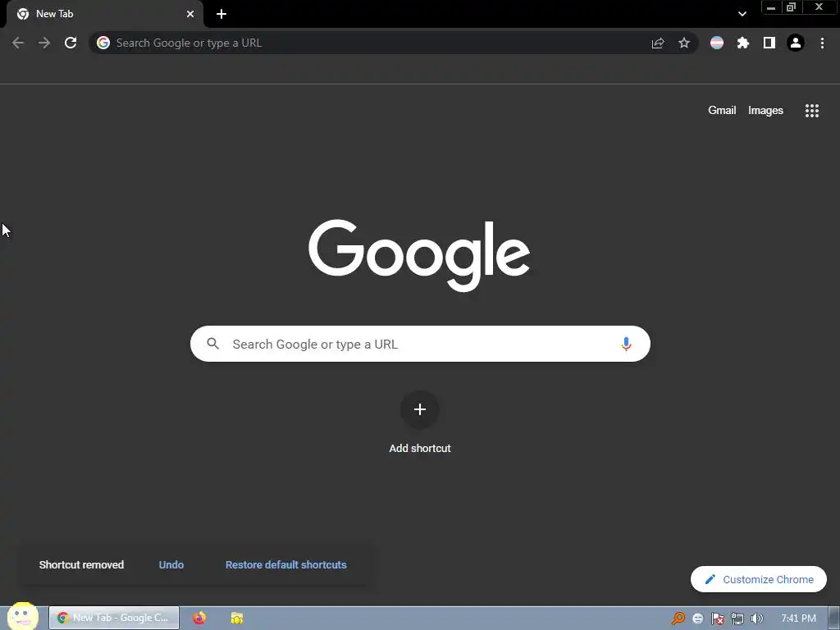Screen dimensions: 840x630
Task: Click show desktop strip at the taskbar end
Action: (x=833, y=619)
